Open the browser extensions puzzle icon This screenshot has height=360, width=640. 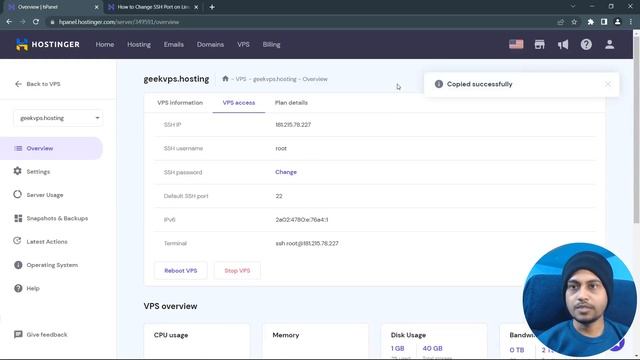click(590, 22)
